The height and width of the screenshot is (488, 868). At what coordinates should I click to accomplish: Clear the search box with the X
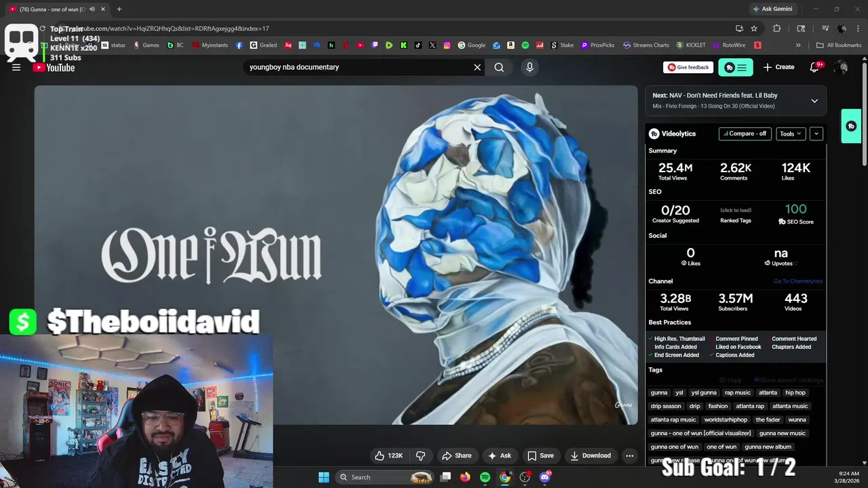click(x=477, y=67)
